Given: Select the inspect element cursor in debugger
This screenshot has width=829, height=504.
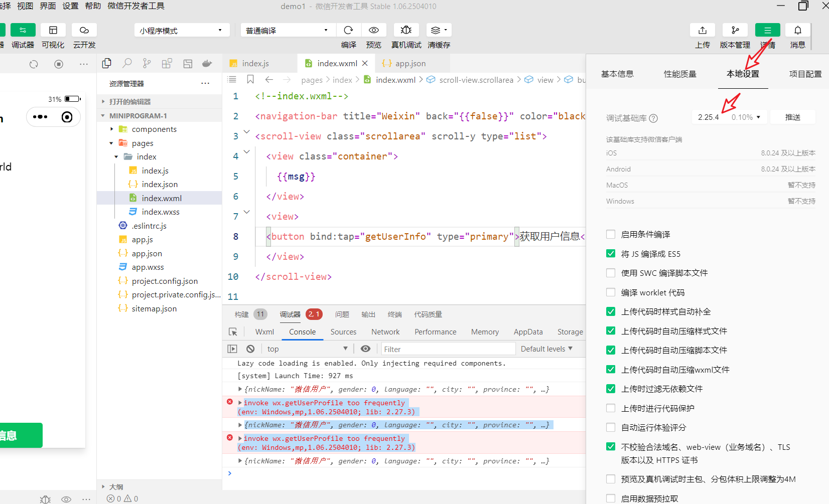Looking at the screenshot, I should pyautogui.click(x=232, y=331).
